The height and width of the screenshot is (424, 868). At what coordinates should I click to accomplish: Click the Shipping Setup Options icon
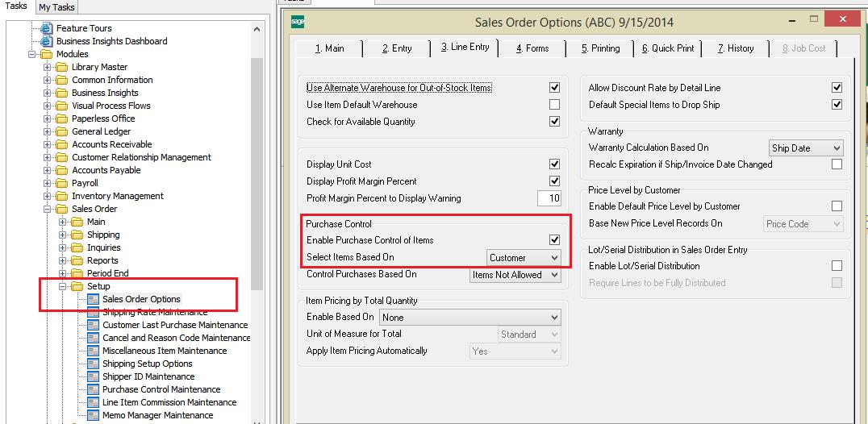pyautogui.click(x=93, y=364)
